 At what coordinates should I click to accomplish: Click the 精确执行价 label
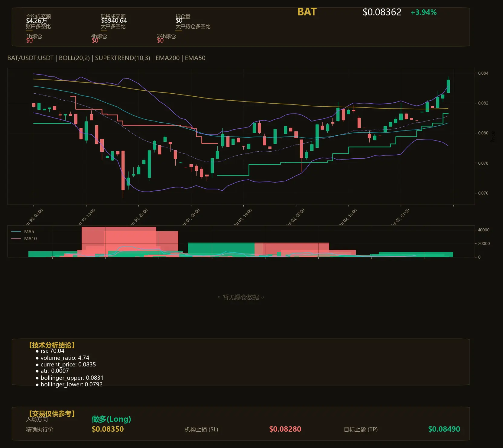[x=40, y=429]
